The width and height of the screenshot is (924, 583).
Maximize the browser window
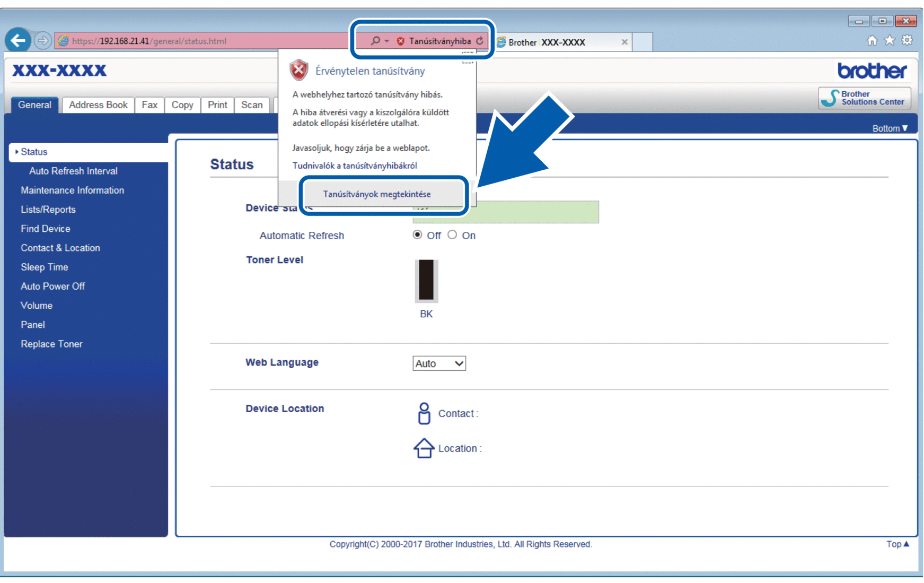[882, 21]
